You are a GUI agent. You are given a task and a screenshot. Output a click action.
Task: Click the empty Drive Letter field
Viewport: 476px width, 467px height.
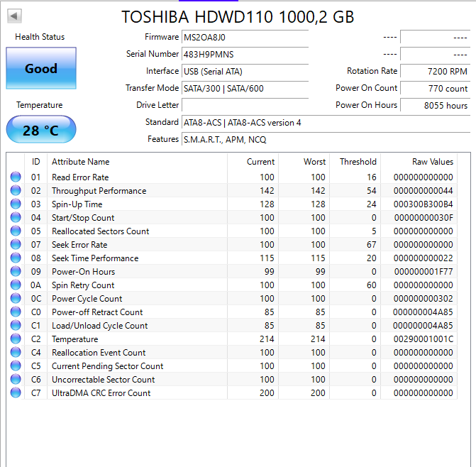click(x=245, y=105)
